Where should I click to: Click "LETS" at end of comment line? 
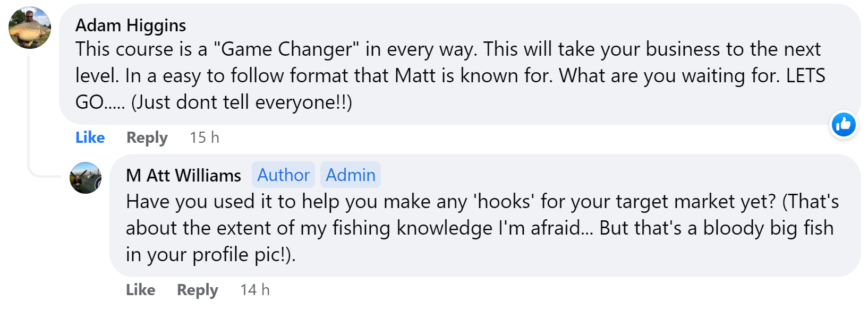point(805,76)
